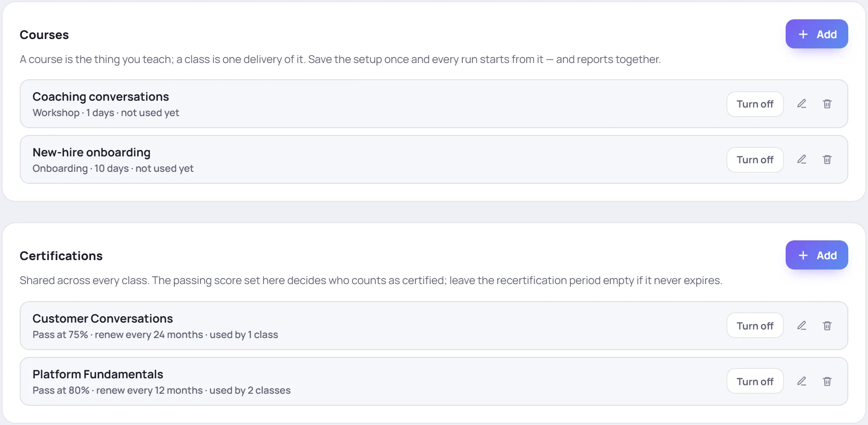Image resolution: width=868 pixels, height=425 pixels.
Task: Click 'Onboarding · 10 days · not used yet'
Action: (113, 168)
